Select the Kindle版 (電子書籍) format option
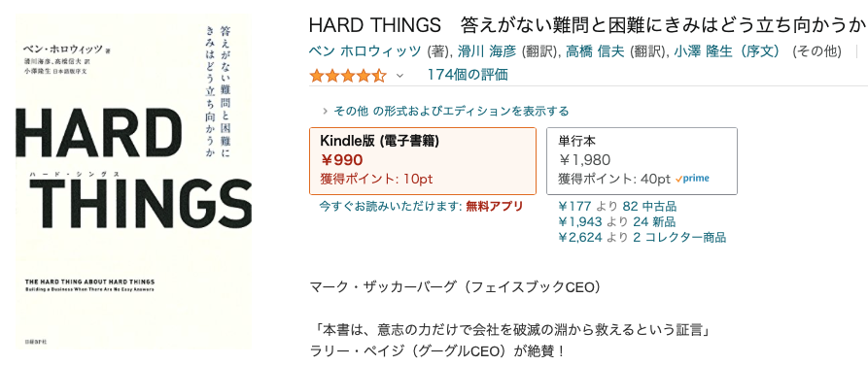This screenshot has height=365, width=868. pos(423,161)
